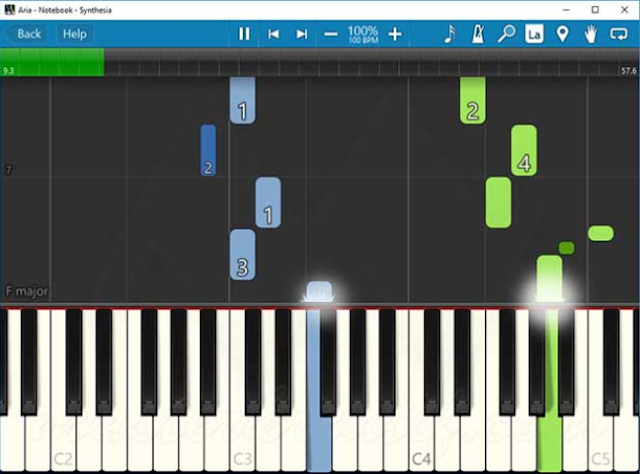The image size is (640, 474).
Task: Click the blue note labeled 3
Action: (x=242, y=255)
